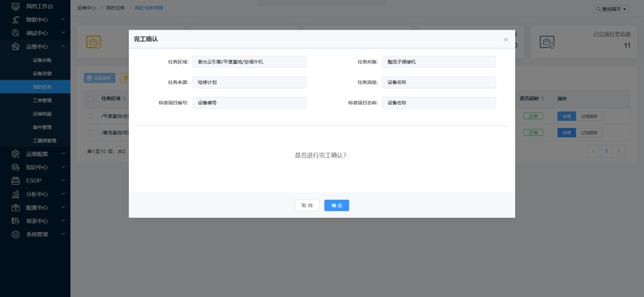Click the 物联中心 robot arm icon
Image resolution: width=644 pixels, height=297 pixels.
[x=15, y=19]
